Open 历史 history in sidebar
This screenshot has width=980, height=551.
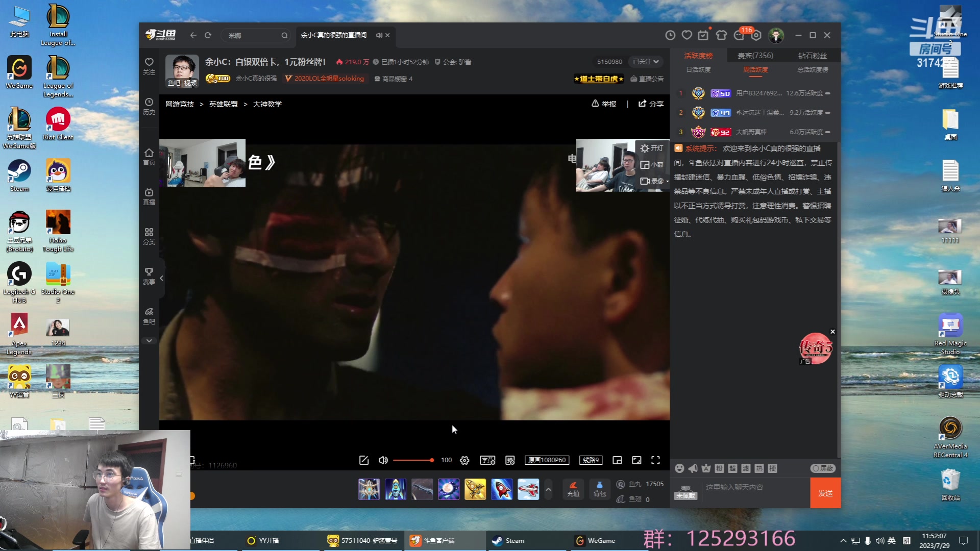pos(149,106)
